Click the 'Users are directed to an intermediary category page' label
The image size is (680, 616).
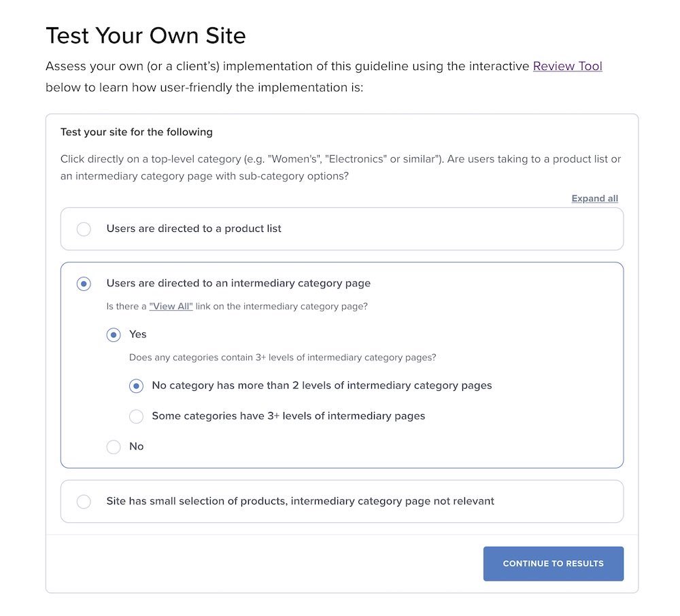[x=238, y=283]
